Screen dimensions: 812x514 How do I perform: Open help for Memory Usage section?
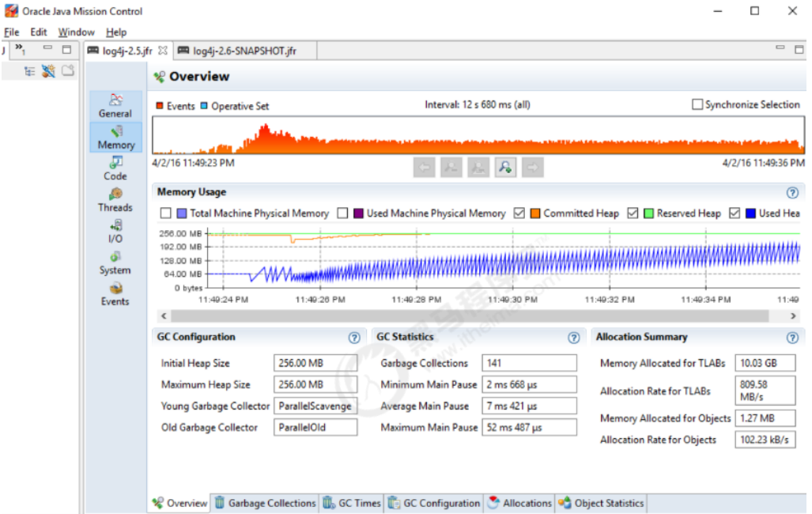click(x=792, y=193)
